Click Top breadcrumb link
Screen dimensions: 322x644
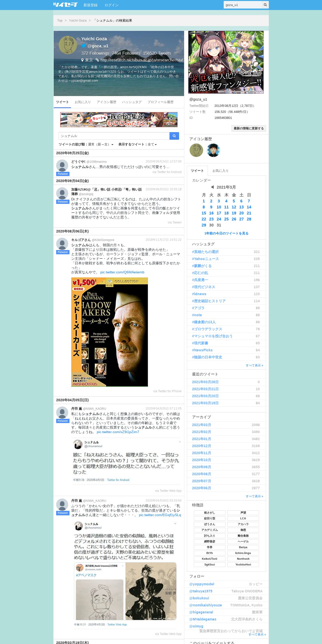point(60,21)
